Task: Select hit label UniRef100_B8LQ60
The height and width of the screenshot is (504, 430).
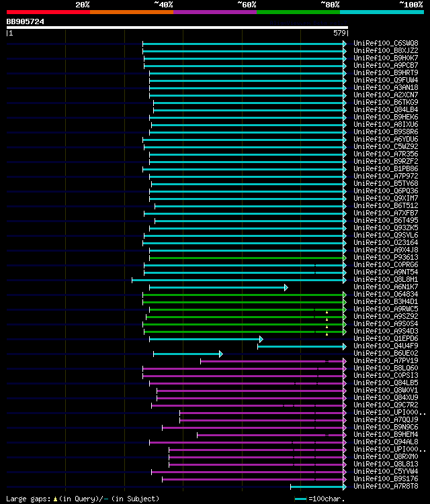Action: (x=386, y=368)
